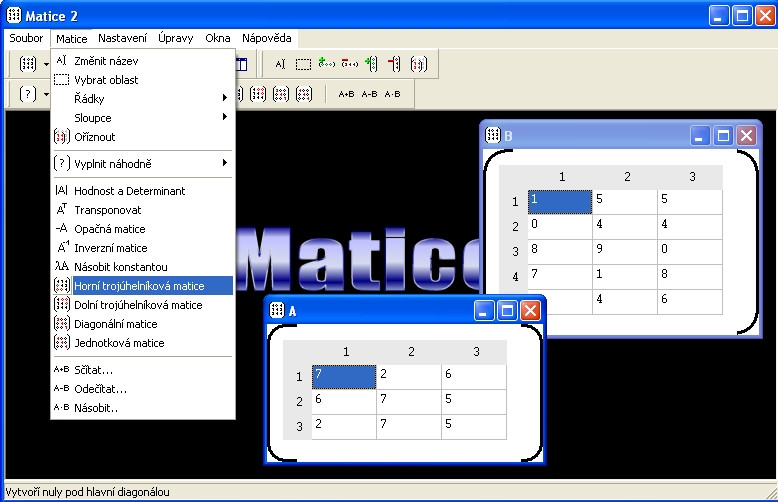Screen dimensions: 778x502
Task: Choose Změnit název from the menu
Action: click(x=142, y=61)
